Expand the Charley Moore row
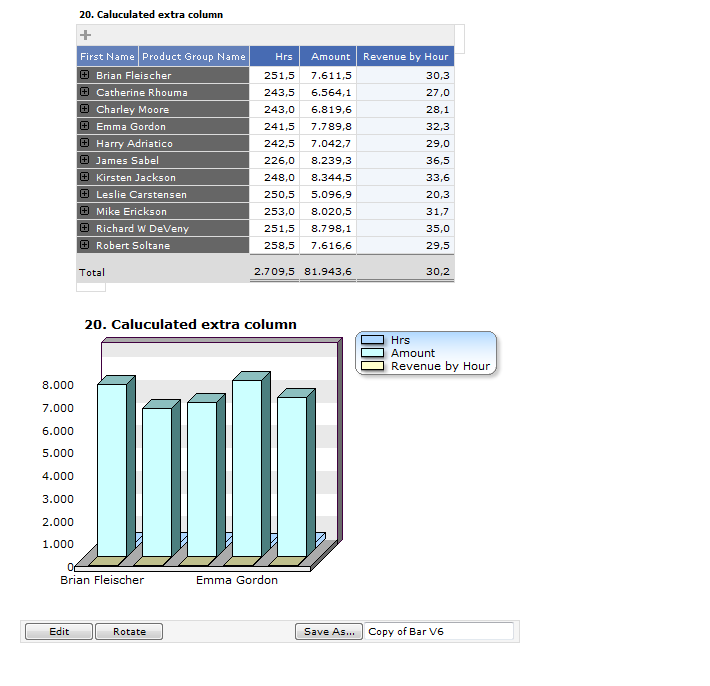 [x=85, y=110]
